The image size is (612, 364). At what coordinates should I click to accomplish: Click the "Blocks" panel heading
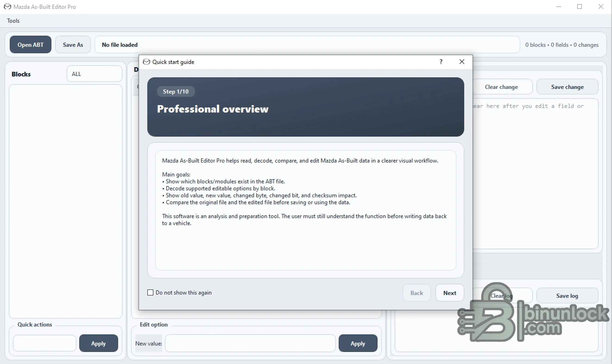[x=21, y=74]
